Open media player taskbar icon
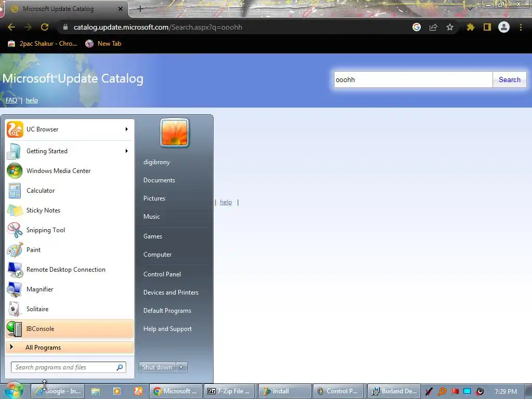The width and height of the screenshot is (532, 399). [117, 391]
